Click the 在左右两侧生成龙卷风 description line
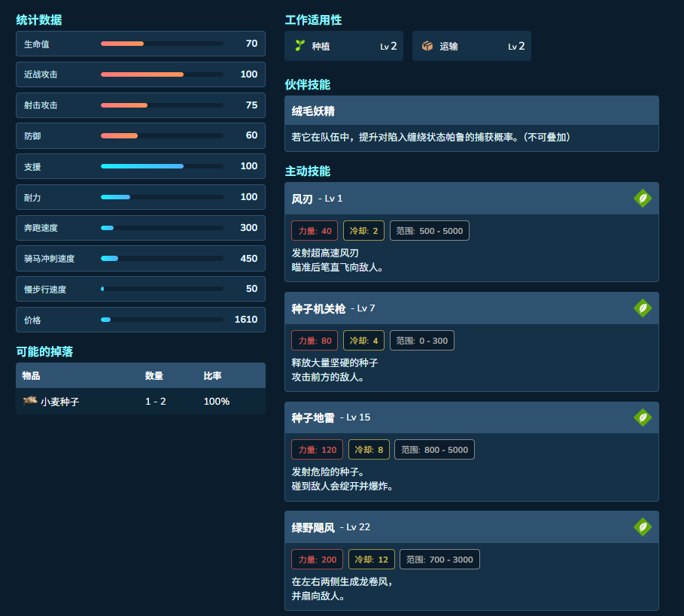Viewport: 684px width, 616px height. [x=342, y=581]
